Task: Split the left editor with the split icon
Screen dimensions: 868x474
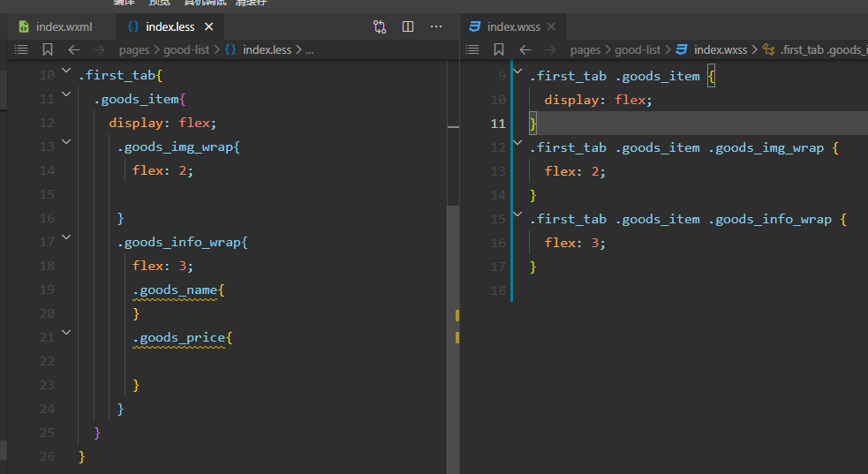Action: pos(408,26)
